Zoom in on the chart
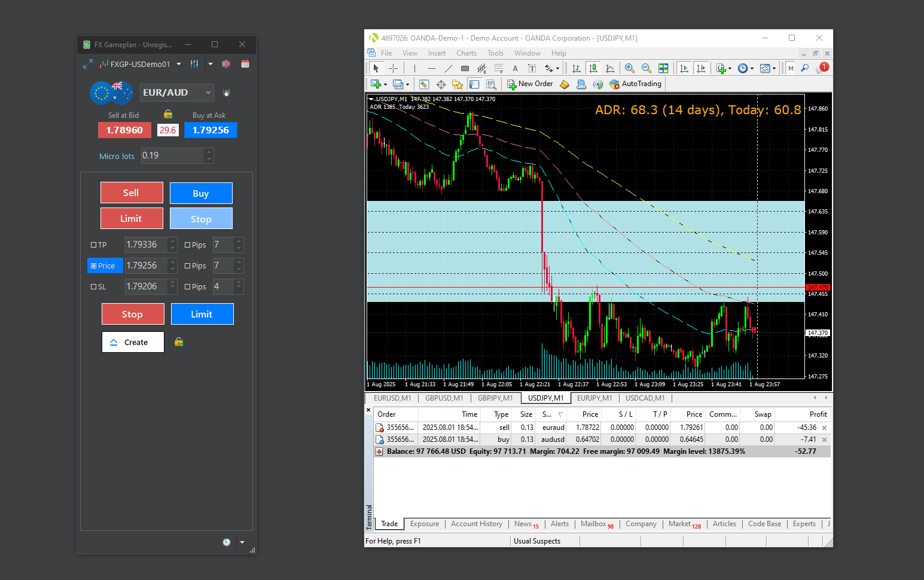Viewport: 924px width, 580px height. [629, 68]
